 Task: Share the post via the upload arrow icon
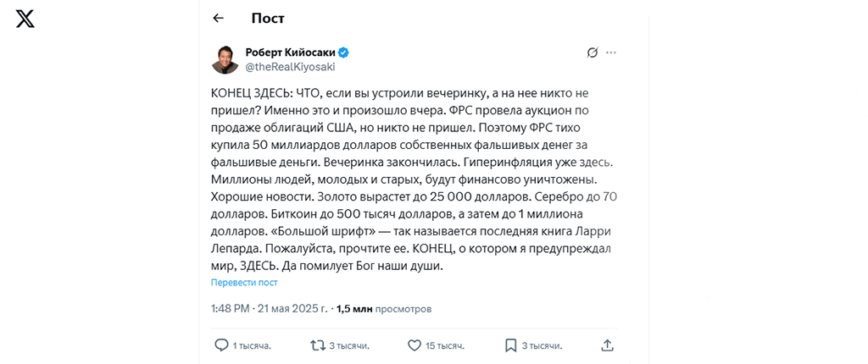607,345
